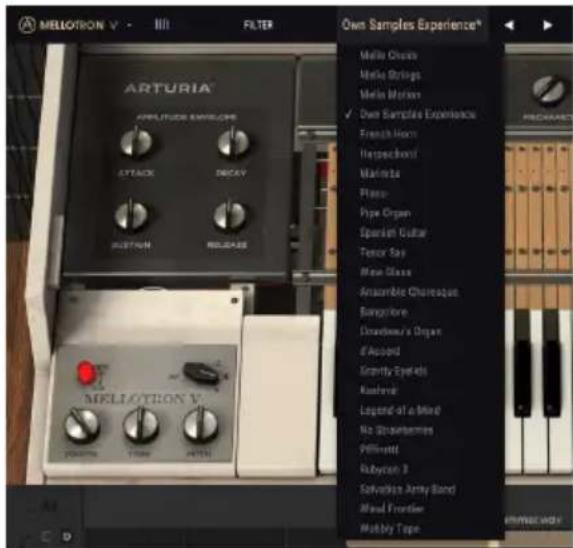Select the Piano preset entry

(x=373, y=193)
